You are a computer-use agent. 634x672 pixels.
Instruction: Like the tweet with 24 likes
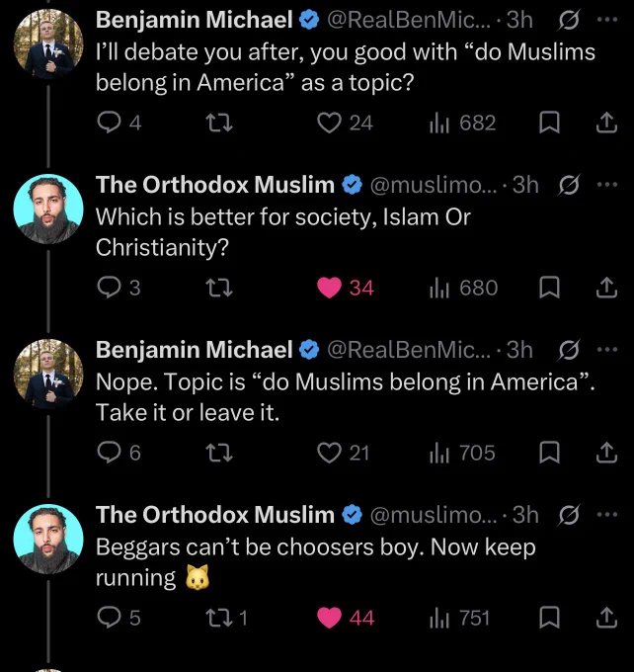click(329, 123)
